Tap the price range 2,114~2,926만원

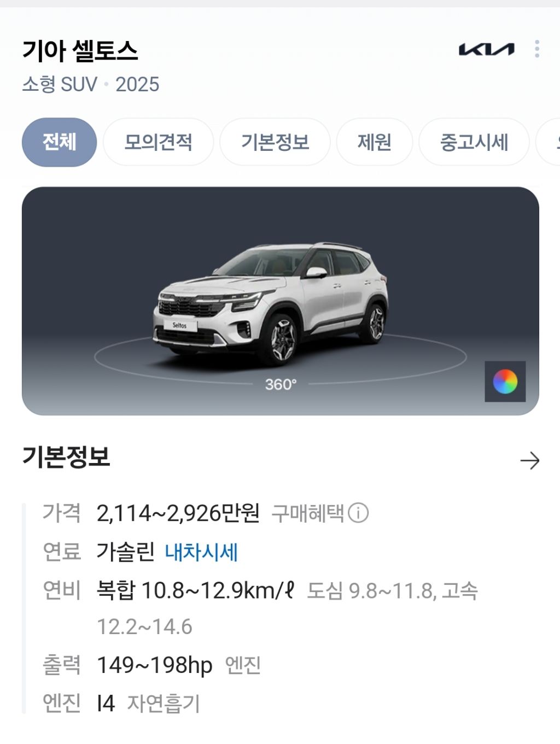[x=178, y=513]
